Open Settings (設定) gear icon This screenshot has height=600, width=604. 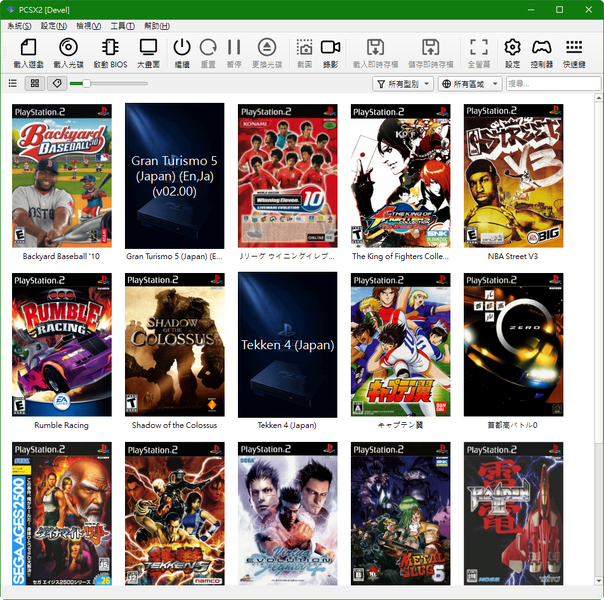pos(512,48)
